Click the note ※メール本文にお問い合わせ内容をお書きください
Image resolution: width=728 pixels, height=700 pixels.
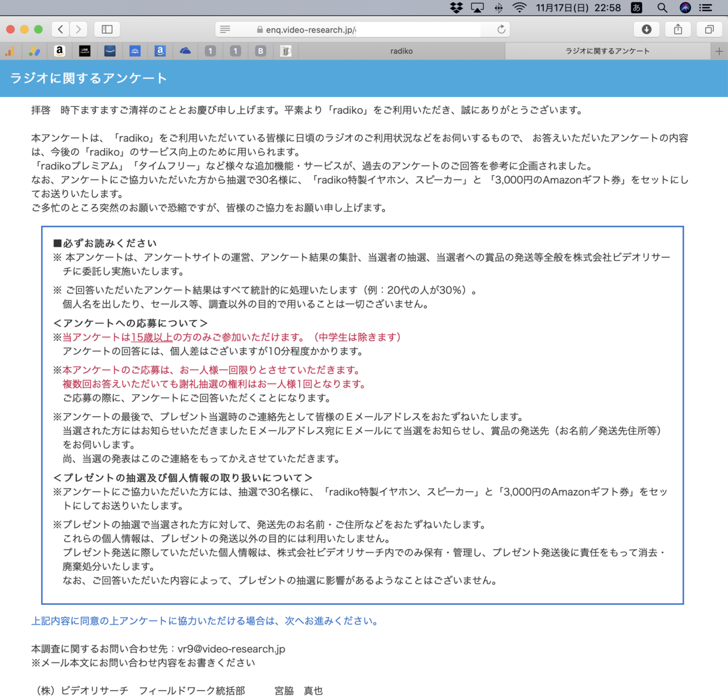[x=143, y=662]
